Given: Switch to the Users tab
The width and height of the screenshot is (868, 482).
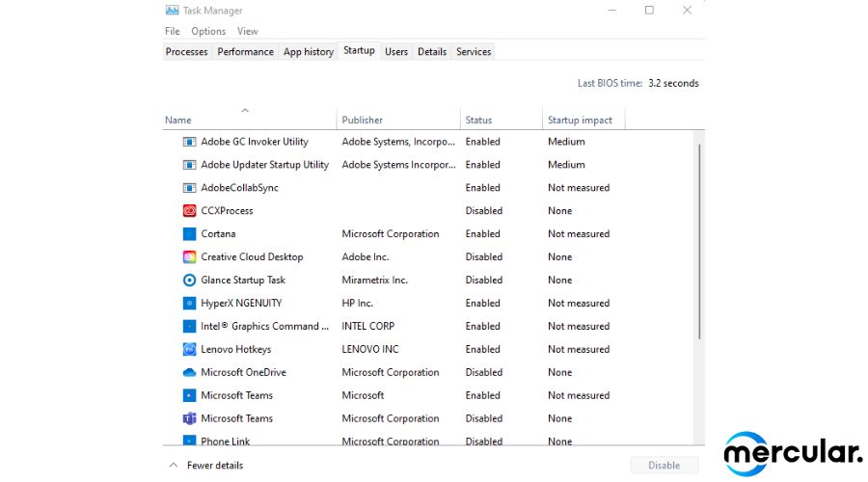Looking at the screenshot, I should click(x=396, y=51).
